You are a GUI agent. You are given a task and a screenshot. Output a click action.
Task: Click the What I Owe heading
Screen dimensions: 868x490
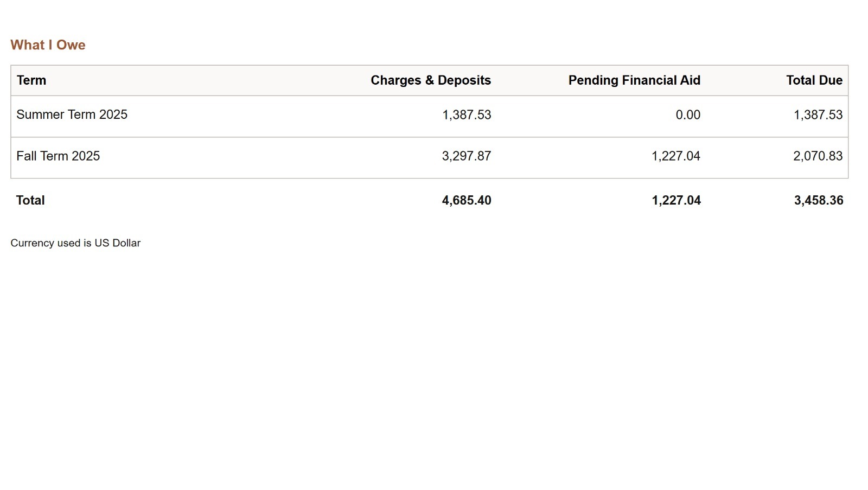(x=48, y=45)
